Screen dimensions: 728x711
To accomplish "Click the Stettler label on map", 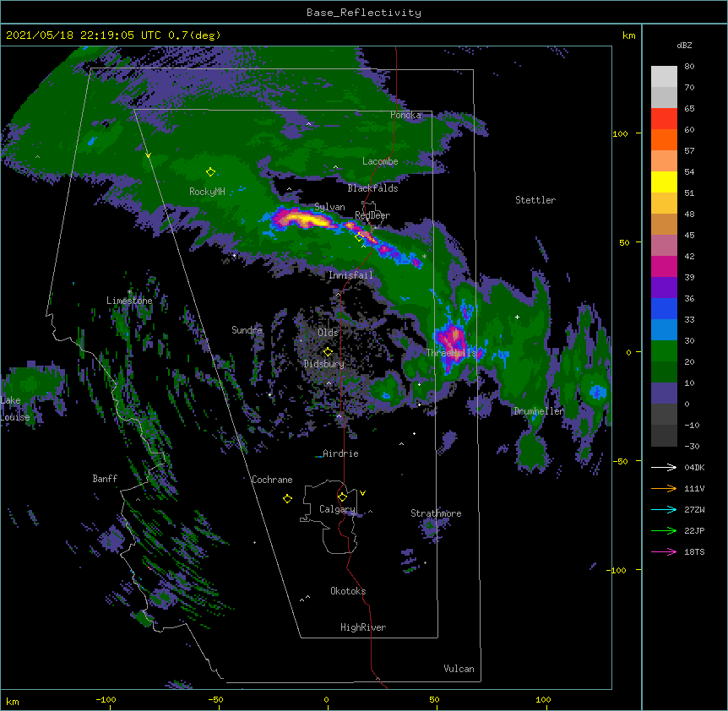I will click(x=535, y=200).
